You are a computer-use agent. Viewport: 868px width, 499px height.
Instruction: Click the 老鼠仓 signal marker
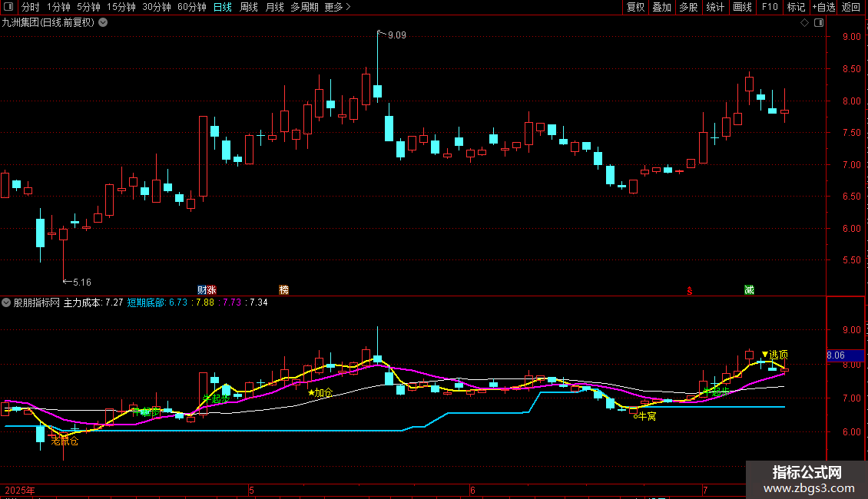coord(65,441)
